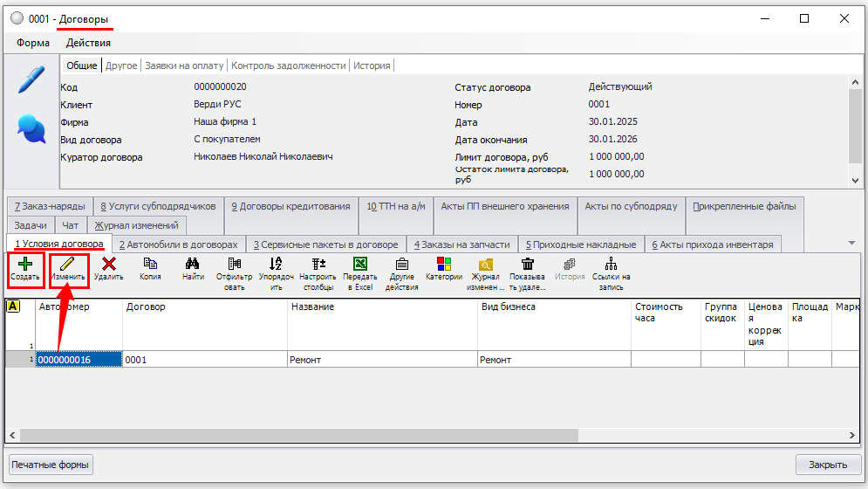Image resolution: width=868 pixels, height=489 pixels.
Task: Expand hidden tabs with the down arrow
Action: click(x=851, y=243)
